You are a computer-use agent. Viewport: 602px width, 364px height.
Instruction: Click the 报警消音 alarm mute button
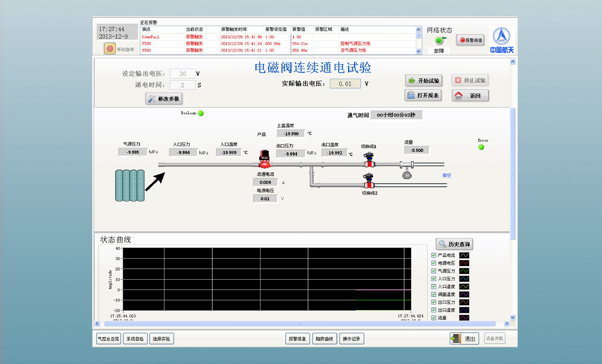click(x=470, y=40)
